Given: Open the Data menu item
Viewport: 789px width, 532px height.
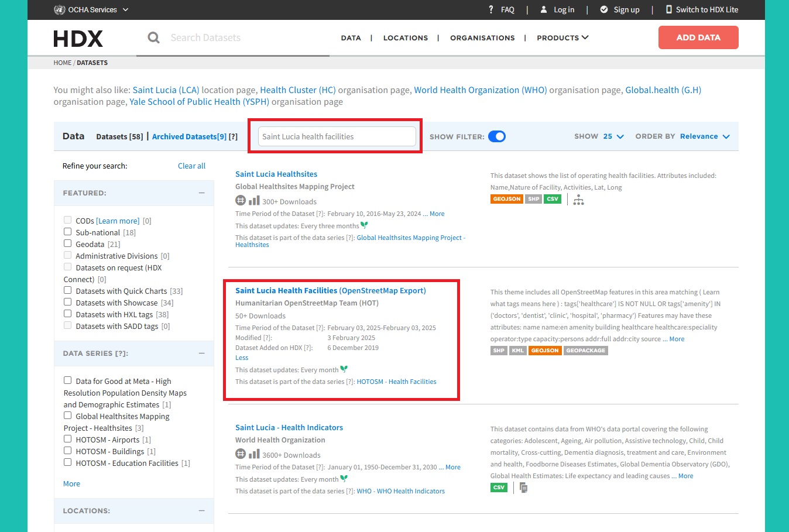Looking at the screenshot, I should coord(351,38).
